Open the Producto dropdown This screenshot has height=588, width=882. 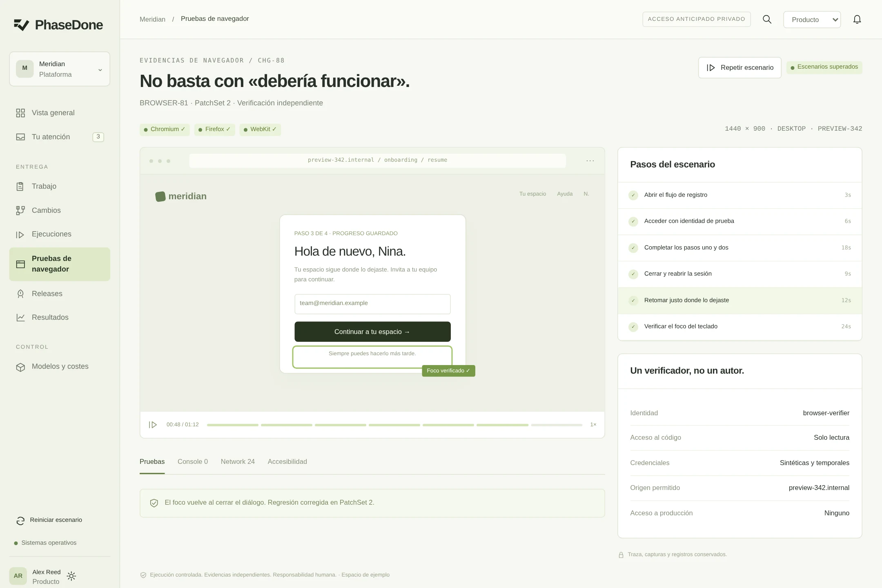click(812, 20)
